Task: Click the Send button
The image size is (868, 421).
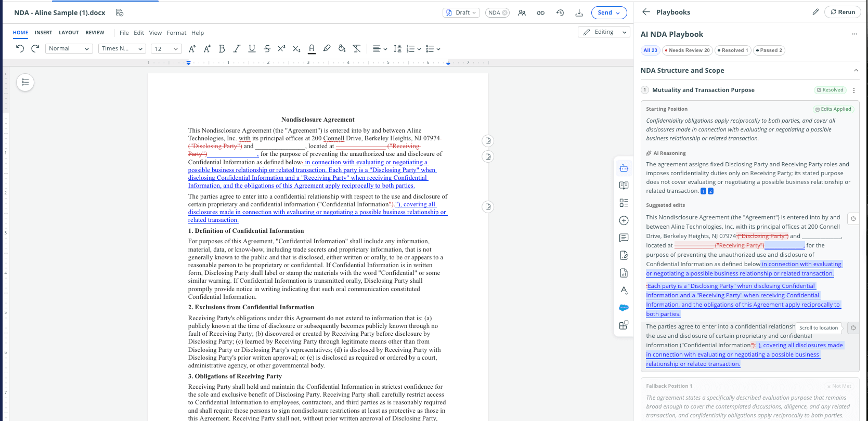Action: coord(609,12)
